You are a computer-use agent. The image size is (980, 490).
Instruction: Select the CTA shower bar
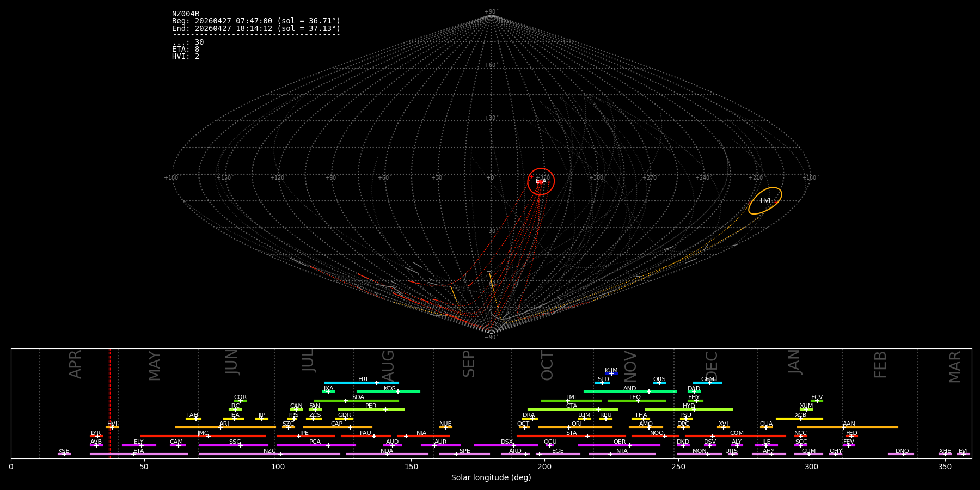(573, 409)
